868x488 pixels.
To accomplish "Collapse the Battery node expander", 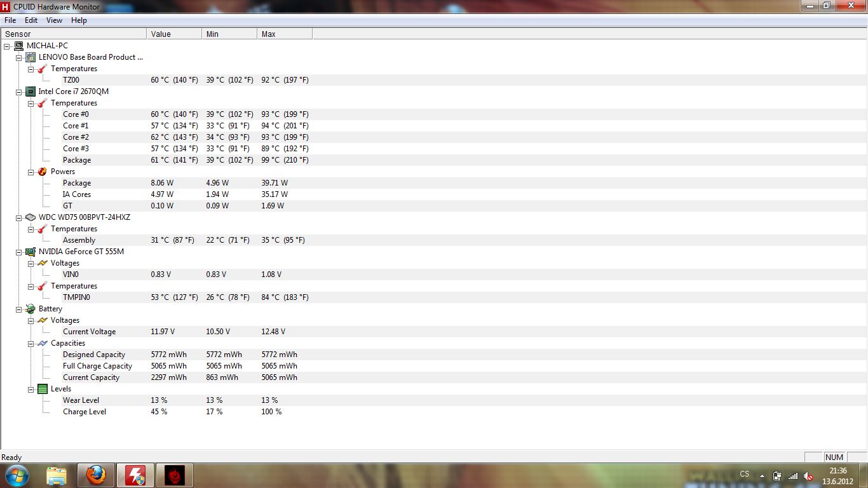I will click(x=19, y=309).
